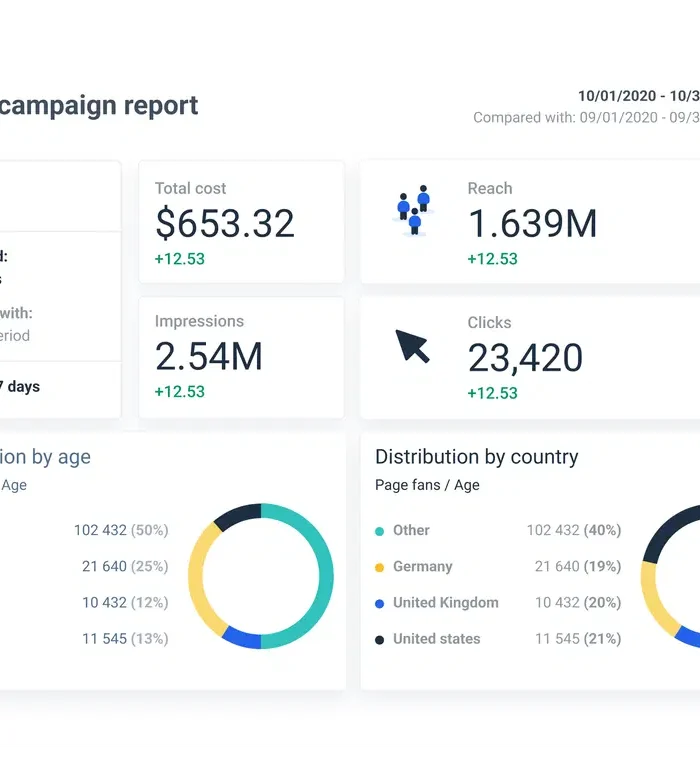This screenshot has height=763, width=700.
Task: Click the Clicks cursor arrow icon
Action: (x=413, y=346)
